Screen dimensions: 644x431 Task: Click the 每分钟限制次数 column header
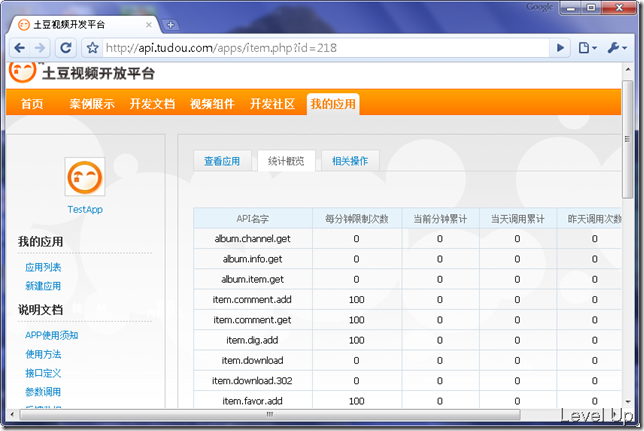(356, 219)
